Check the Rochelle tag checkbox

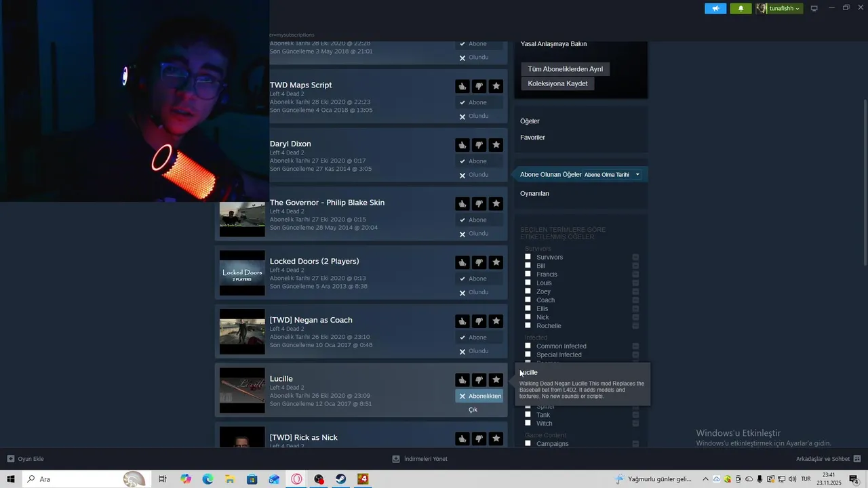[528, 325]
